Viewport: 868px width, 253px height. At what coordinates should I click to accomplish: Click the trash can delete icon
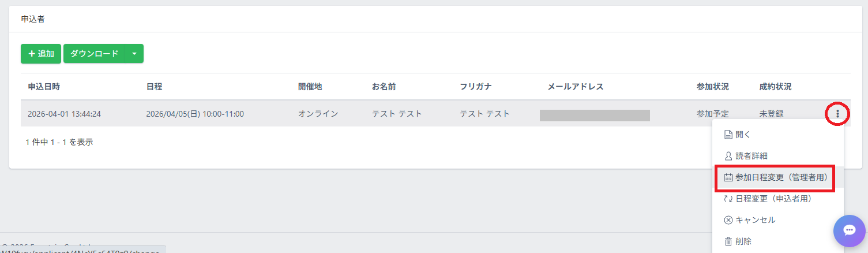[x=728, y=241]
